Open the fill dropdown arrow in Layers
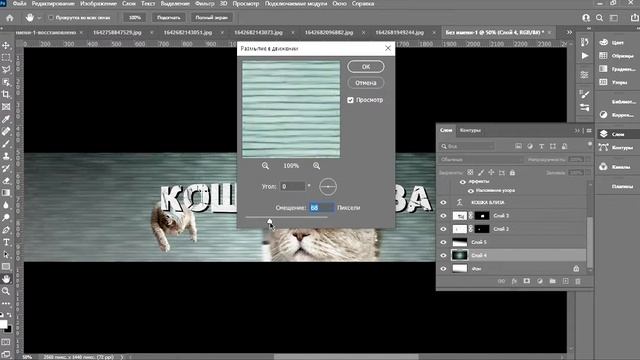The height and width of the screenshot is (360, 640). (x=588, y=173)
